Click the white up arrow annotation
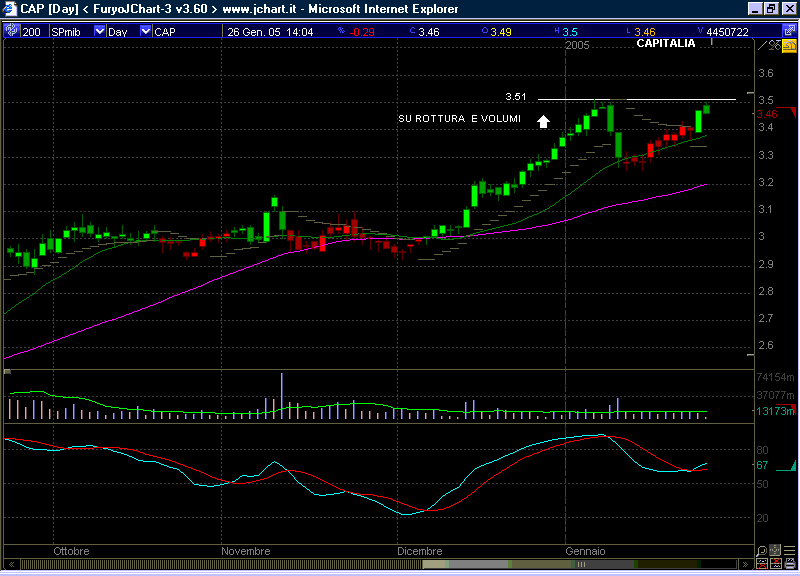The height and width of the screenshot is (576, 800). click(x=543, y=121)
